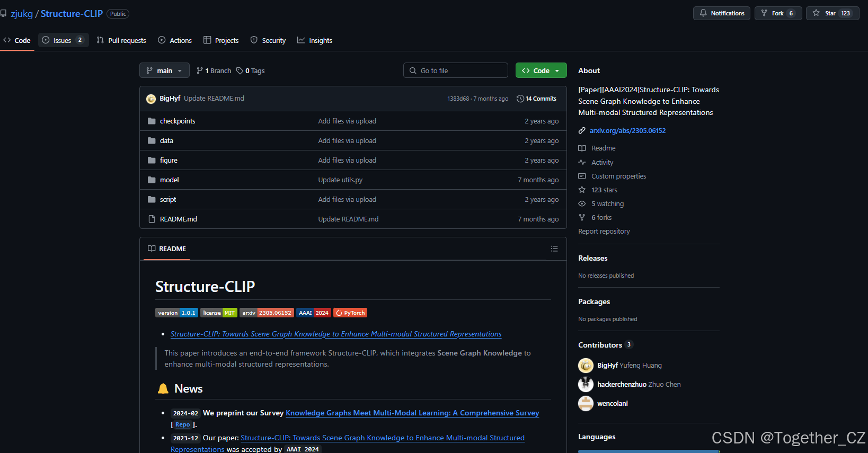Click the version 1.0.1 badge
The image size is (868, 453).
pyautogui.click(x=176, y=313)
